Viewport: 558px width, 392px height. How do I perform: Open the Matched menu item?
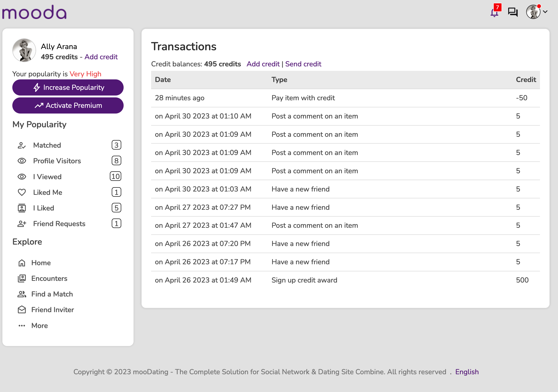pos(47,145)
